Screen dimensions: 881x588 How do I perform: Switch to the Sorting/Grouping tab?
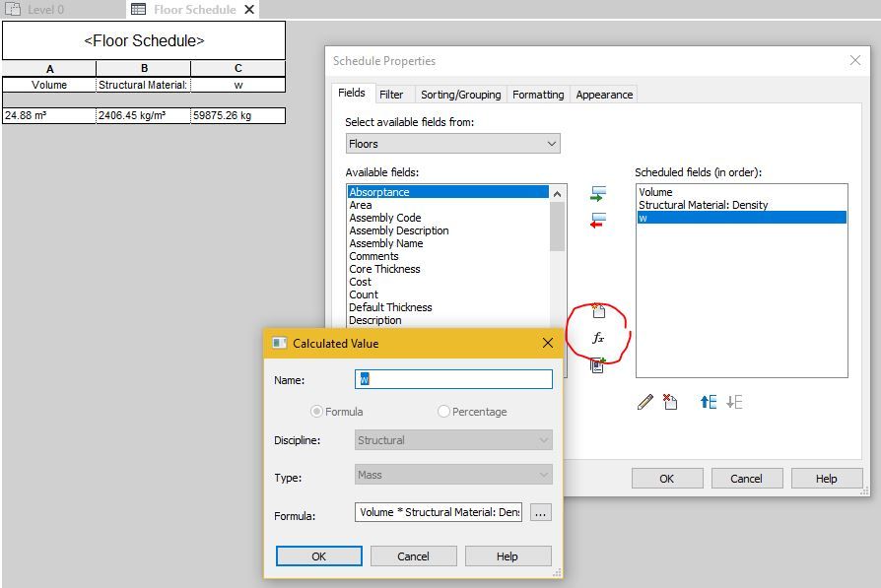pyautogui.click(x=461, y=95)
